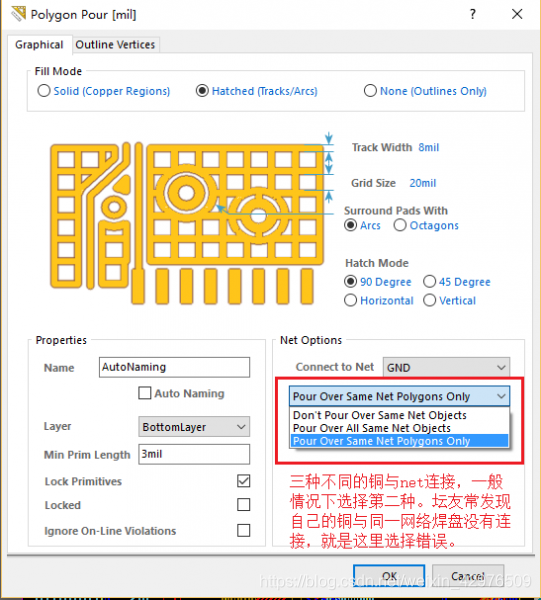Switch to the Graphical tab
Image resolution: width=541 pixels, height=600 pixels.
pyautogui.click(x=39, y=45)
